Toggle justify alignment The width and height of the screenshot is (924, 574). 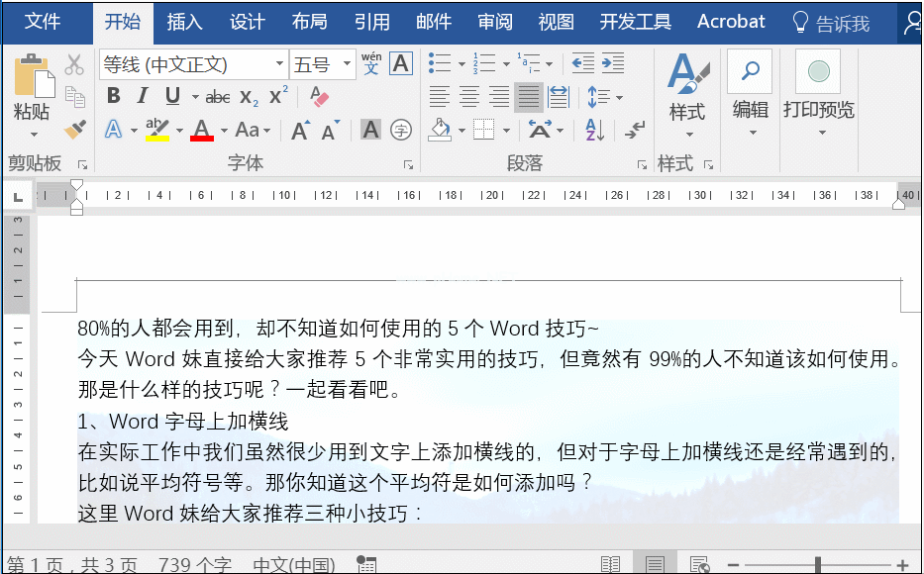(x=529, y=97)
